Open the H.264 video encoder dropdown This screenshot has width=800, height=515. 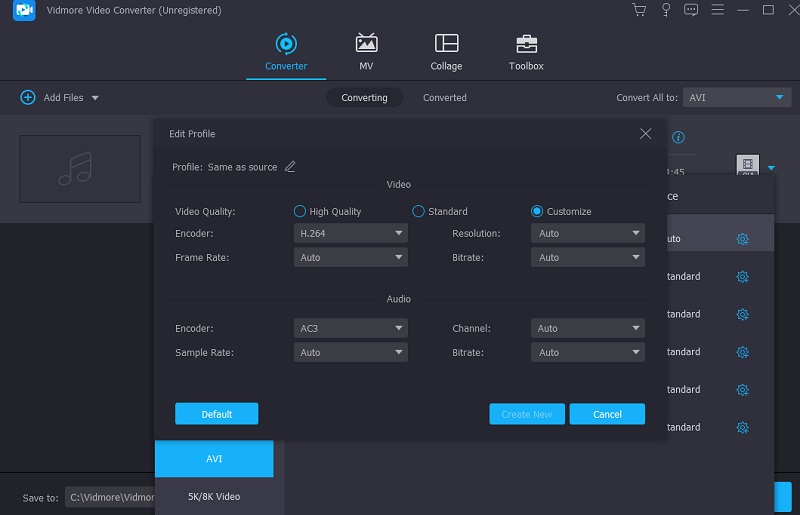(351, 233)
